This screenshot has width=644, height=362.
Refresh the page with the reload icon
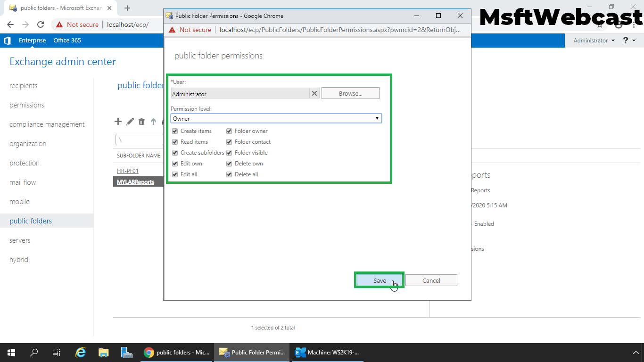[x=40, y=25]
